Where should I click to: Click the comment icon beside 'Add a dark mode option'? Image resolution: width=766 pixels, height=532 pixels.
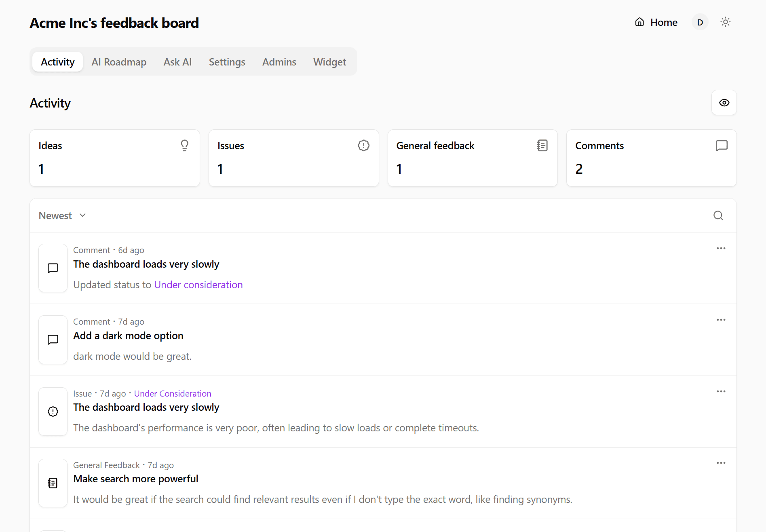click(53, 340)
